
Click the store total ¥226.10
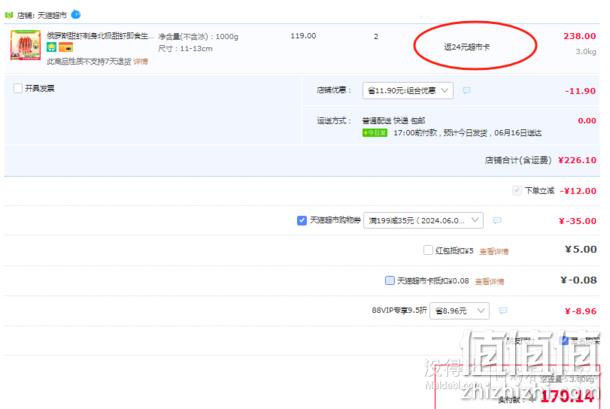577,160
